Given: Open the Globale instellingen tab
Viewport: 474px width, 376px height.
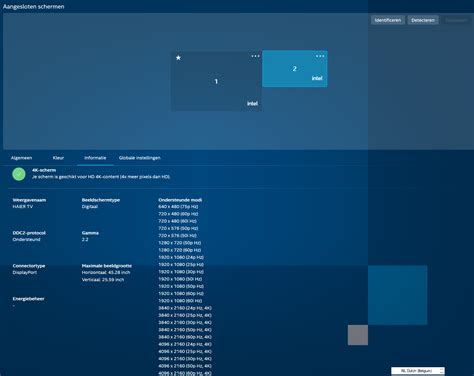Looking at the screenshot, I should coord(140,158).
